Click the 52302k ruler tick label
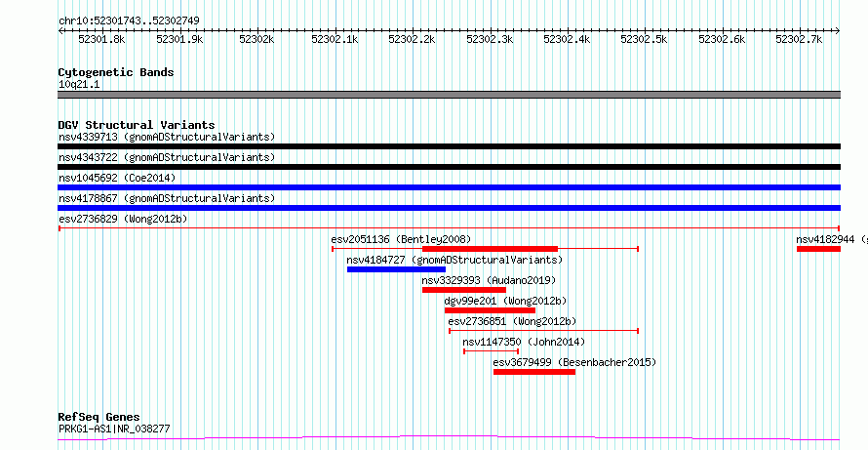 tap(256, 40)
